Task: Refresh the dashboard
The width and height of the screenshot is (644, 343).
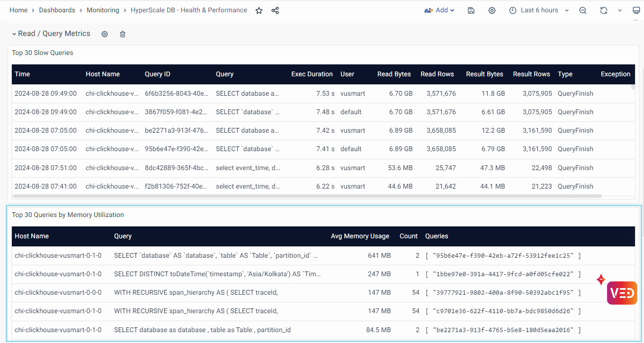Action: click(603, 10)
